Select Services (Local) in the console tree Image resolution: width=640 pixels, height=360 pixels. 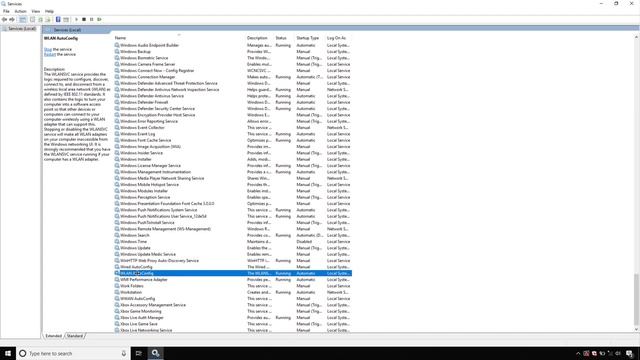22,29
